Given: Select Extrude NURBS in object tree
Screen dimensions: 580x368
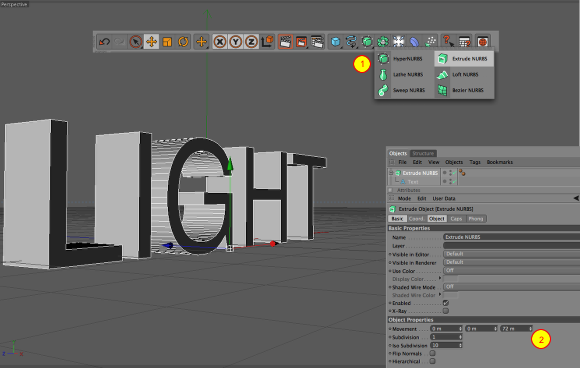Looking at the screenshot, I should click(x=420, y=173).
